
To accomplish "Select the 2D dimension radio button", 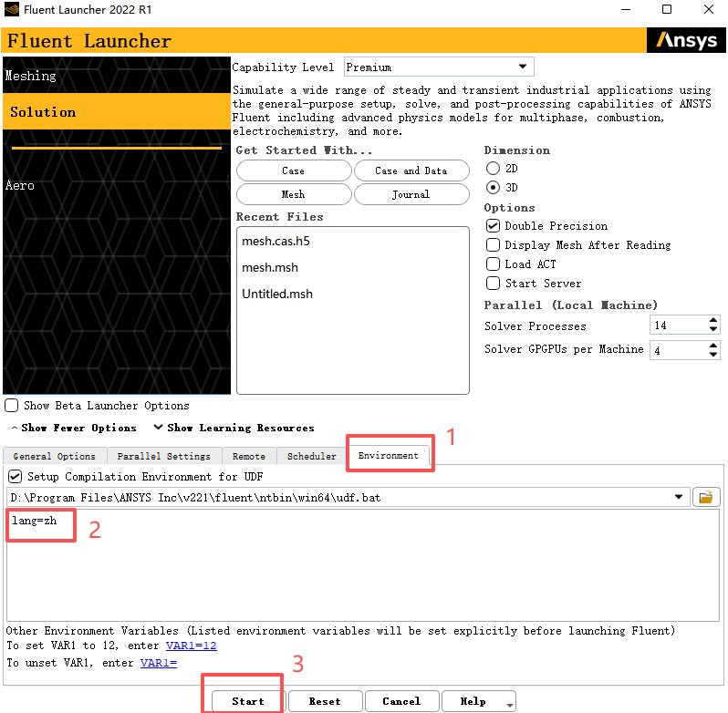I will pyautogui.click(x=493, y=169).
